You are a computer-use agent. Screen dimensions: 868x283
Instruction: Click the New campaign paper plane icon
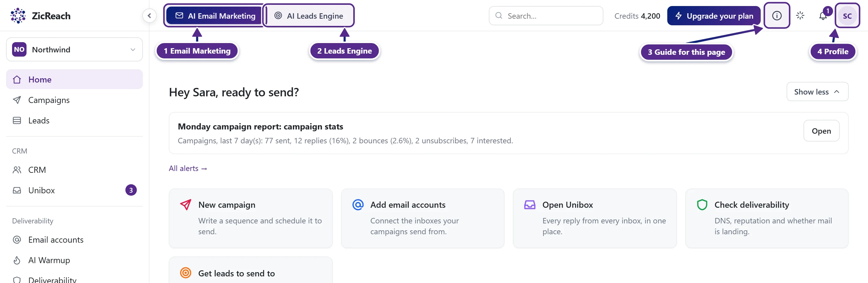186,205
